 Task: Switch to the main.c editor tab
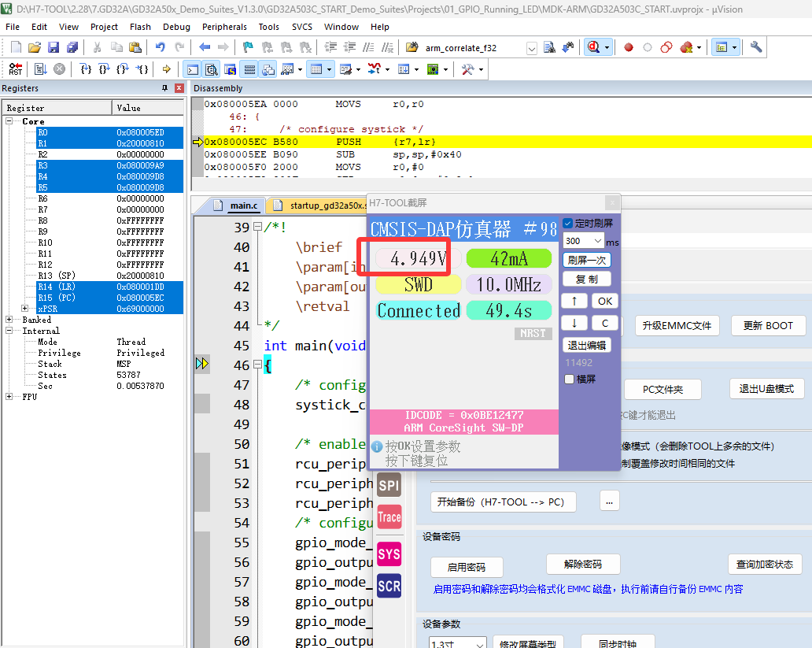coord(242,206)
